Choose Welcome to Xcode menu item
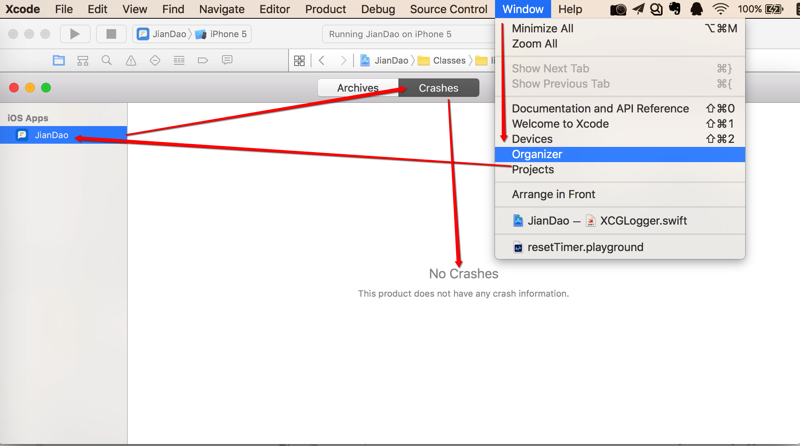Image resolution: width=800 pixels, height=446 pixels. click(x=620, y=124)
